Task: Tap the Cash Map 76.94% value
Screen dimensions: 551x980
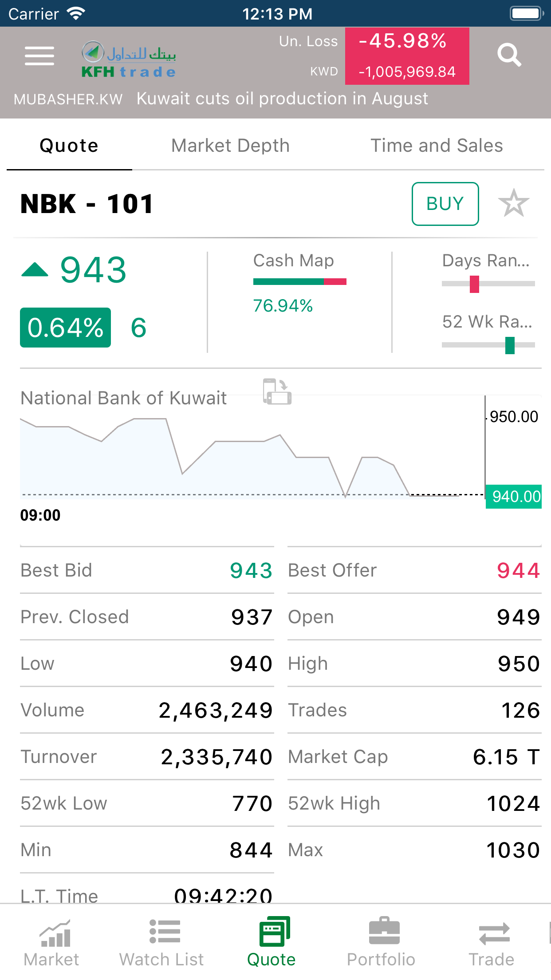Action: pos(283,306)
